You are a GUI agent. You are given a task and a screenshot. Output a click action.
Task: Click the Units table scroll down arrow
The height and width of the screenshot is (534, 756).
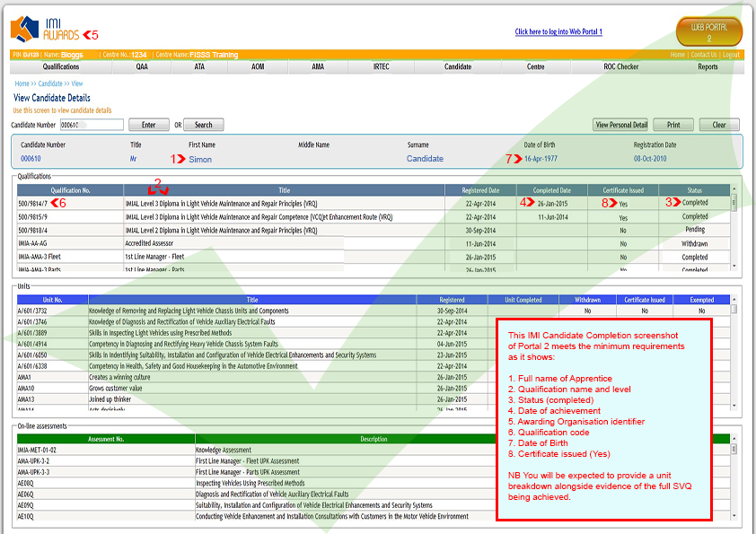tap(734, 406)
